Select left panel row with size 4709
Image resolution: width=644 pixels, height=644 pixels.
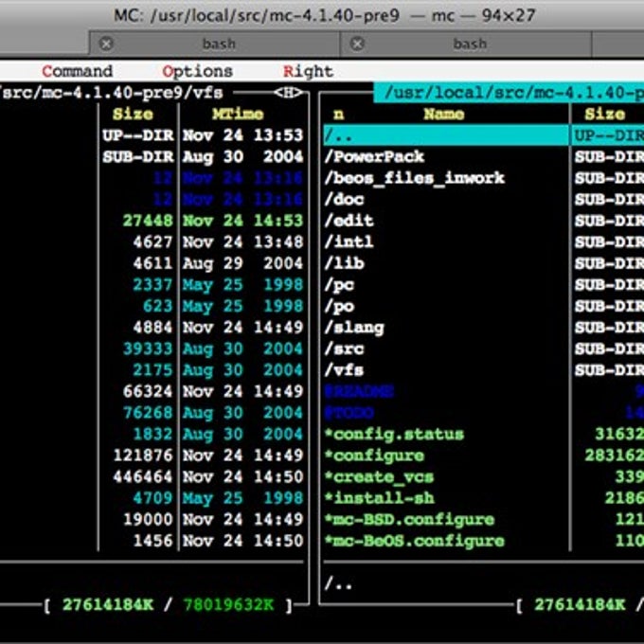pyautogui.click(x=152, y=498)
